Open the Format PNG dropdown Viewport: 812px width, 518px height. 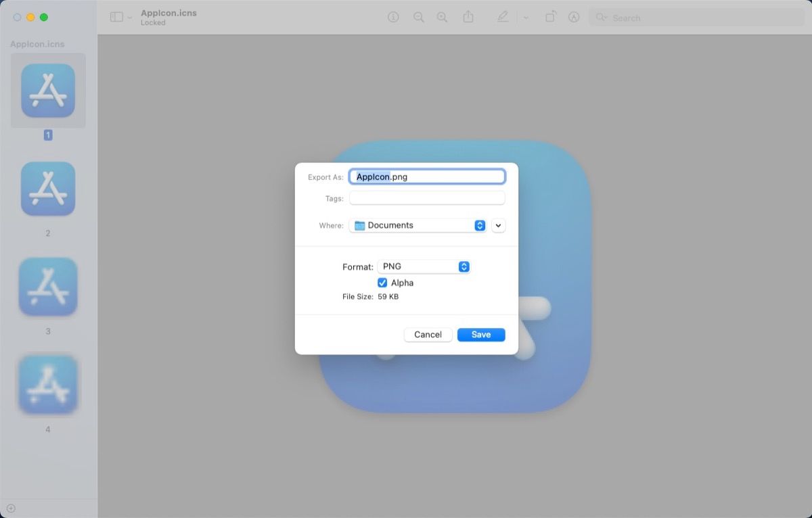tap(424, 266)
